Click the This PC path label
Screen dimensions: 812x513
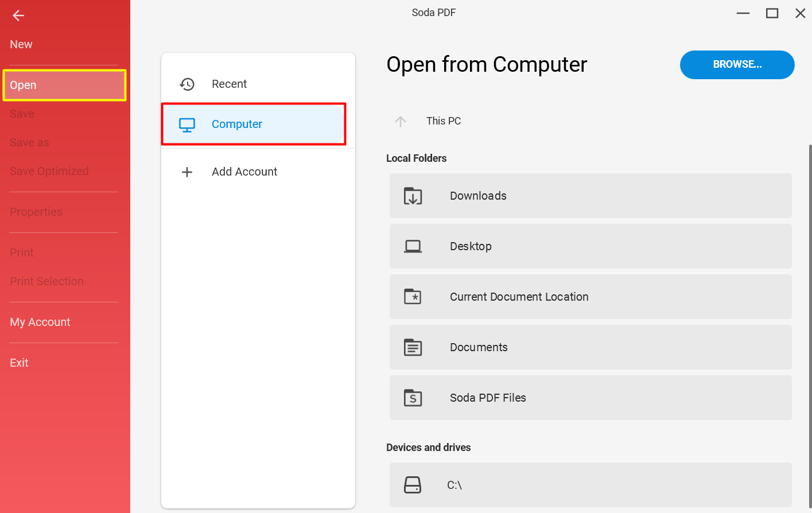tap(444, 121)
